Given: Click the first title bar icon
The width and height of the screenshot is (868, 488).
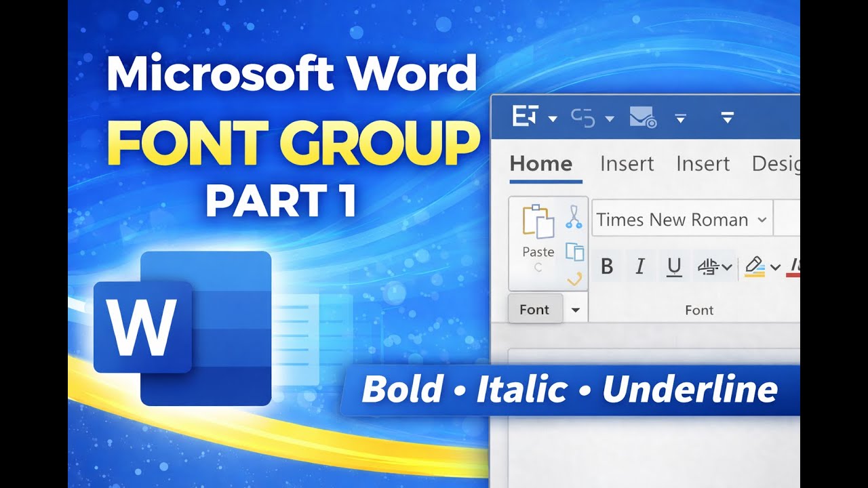Looking at the screenshot, I should coord(525,117).
